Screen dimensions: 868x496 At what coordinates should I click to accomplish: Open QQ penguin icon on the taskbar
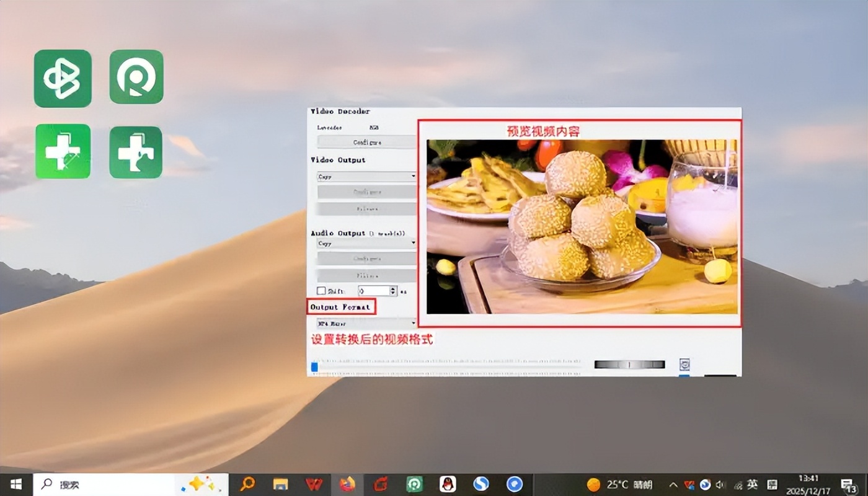447,484
